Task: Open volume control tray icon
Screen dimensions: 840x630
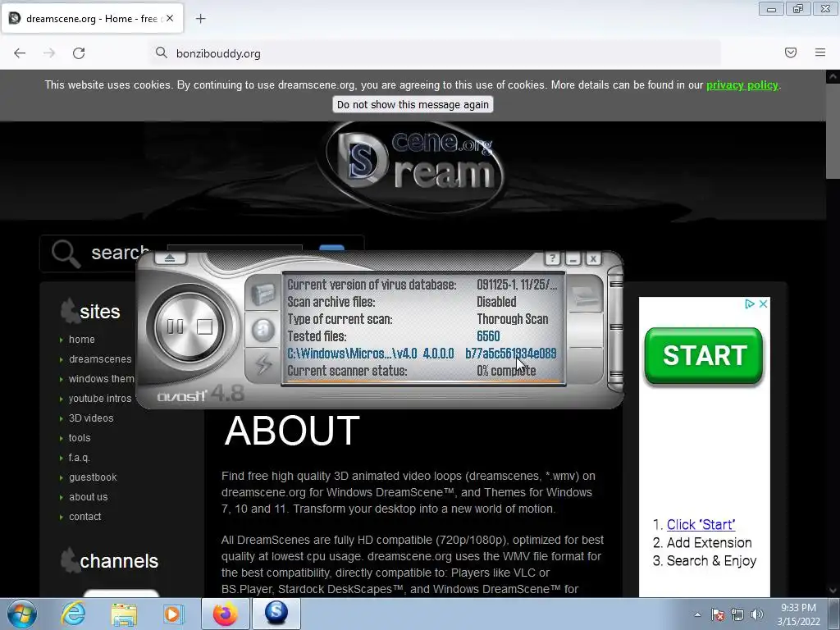Action: tap(757, 614)
